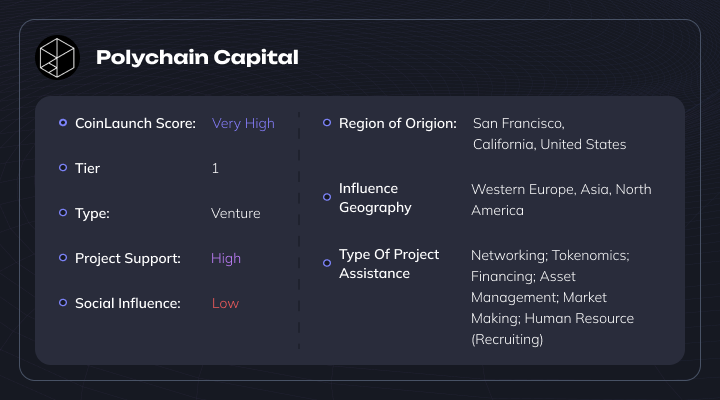Screen dimensions: 720x400
Task: Select the Low social influence value
Action: 225,303
